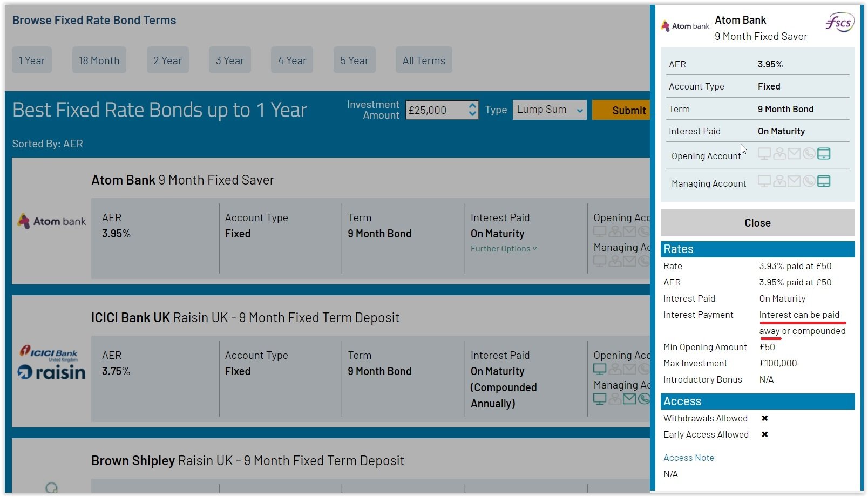This screenshot has width=868, height=497.
Task: Select the 18 Month term tab
Action: pos(99,60)
